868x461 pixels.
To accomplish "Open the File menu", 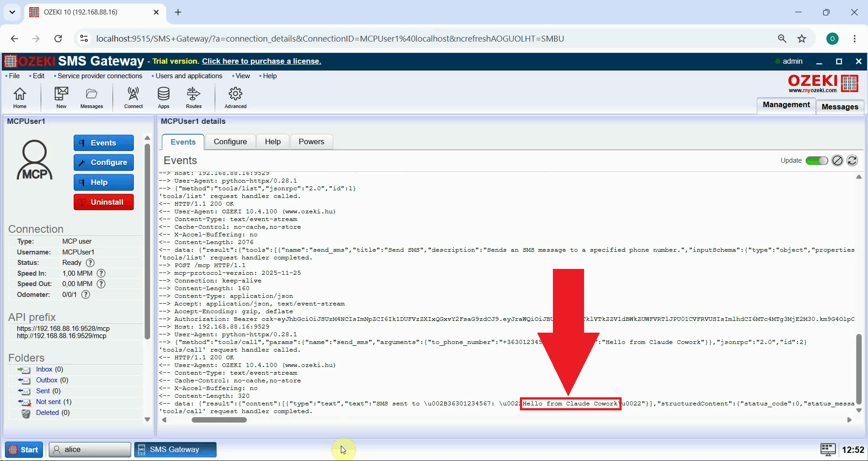I will [14, 76].
